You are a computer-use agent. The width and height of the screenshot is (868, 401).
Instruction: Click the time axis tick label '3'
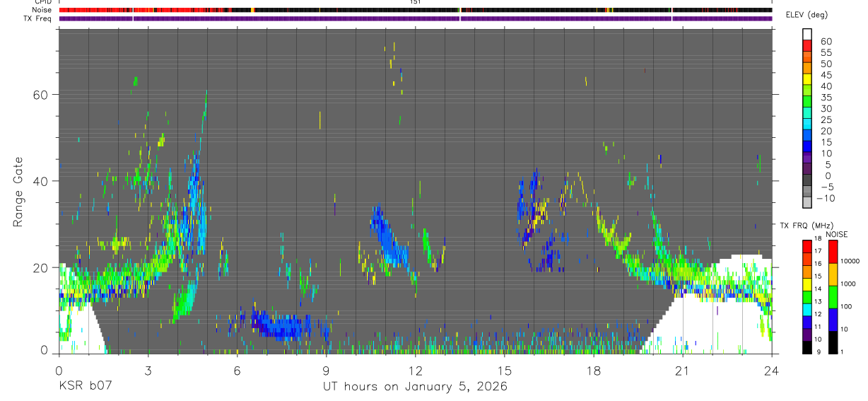pyautogui.click(x=148, y=370)
